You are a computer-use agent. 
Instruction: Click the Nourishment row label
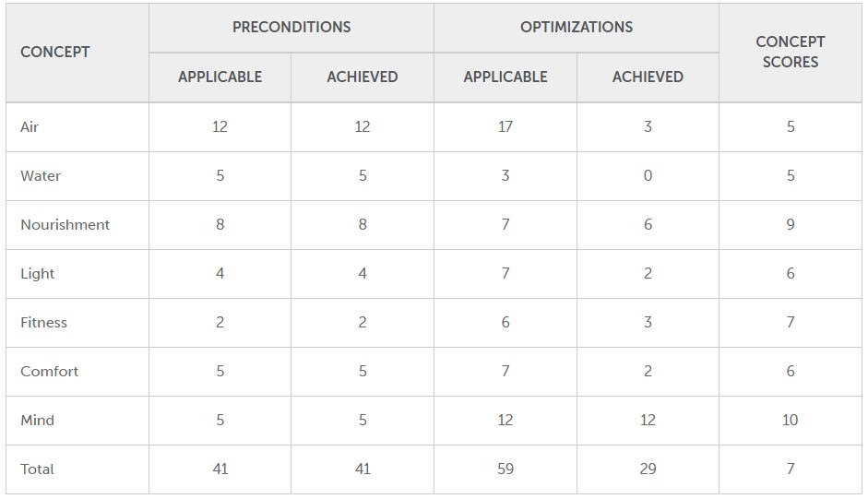[65, 225]
